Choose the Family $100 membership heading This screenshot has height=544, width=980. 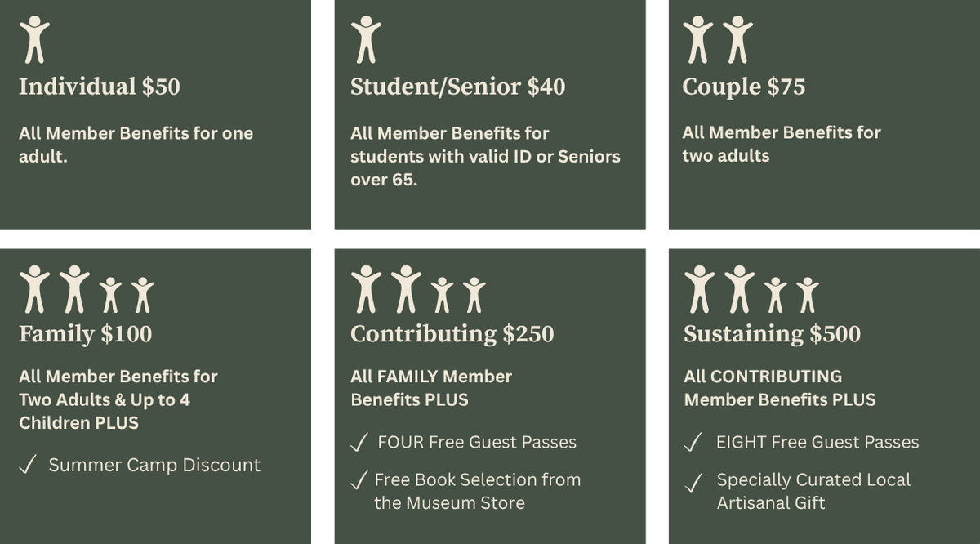tap(85, 334)
